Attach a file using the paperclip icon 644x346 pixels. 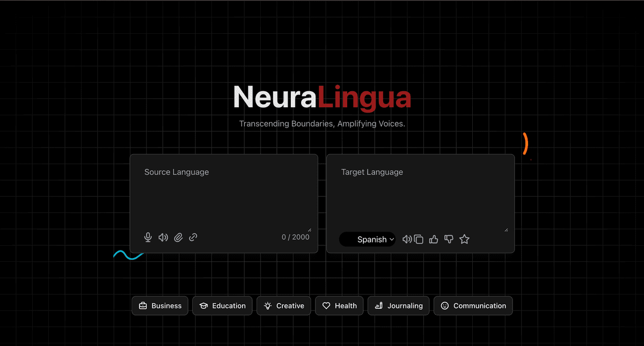pos(178,237)
